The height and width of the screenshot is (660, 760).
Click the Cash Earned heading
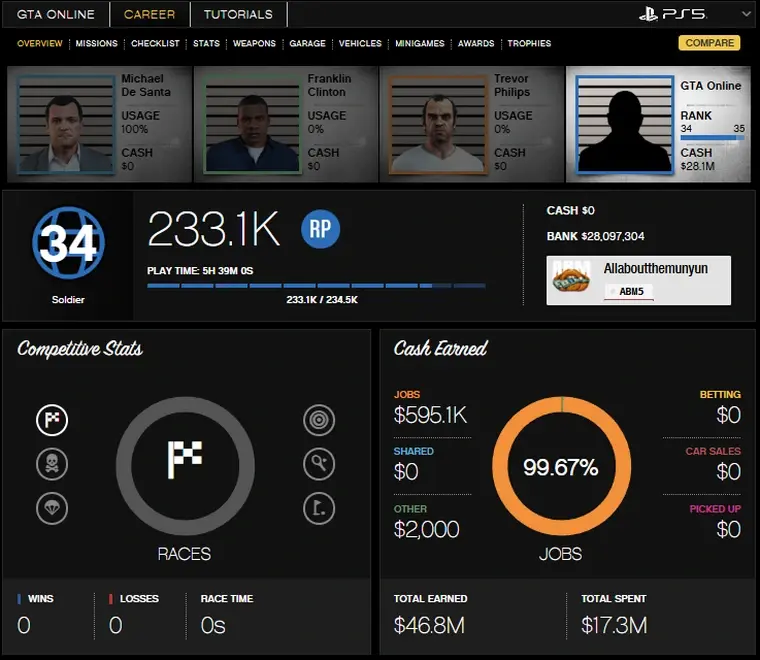coord(441,348)
